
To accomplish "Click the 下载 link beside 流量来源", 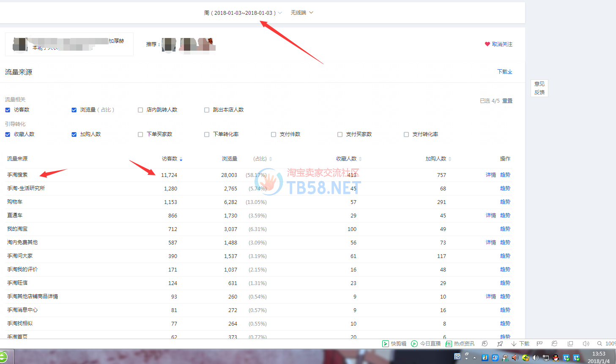I will 504,72.
